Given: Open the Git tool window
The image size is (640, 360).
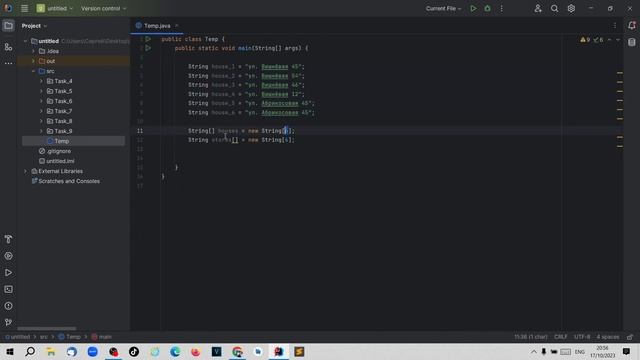Looking at the screenshot, I should 8,322.
